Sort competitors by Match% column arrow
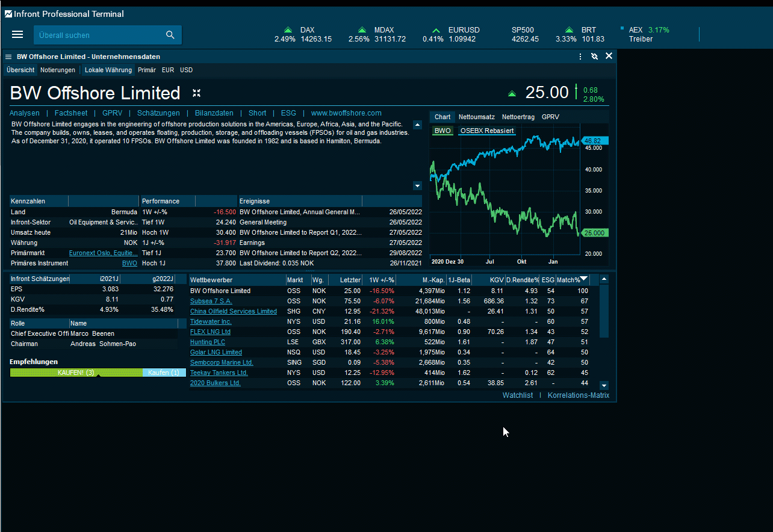The image size is (773, 532). 583,279
